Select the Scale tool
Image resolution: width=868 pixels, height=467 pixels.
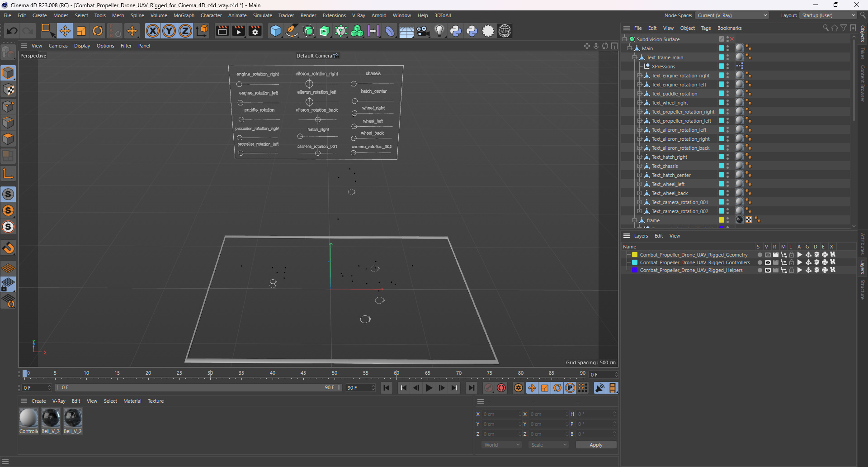point(81,31)
